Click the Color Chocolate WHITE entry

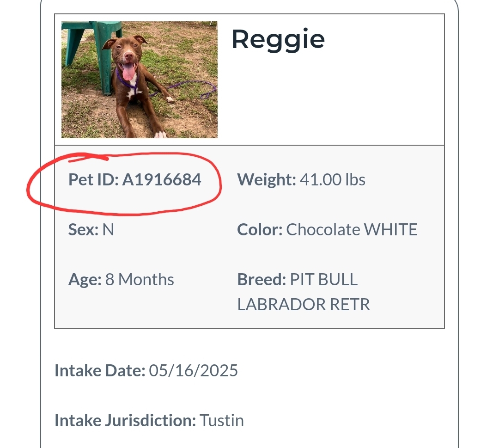coord(327,230)
